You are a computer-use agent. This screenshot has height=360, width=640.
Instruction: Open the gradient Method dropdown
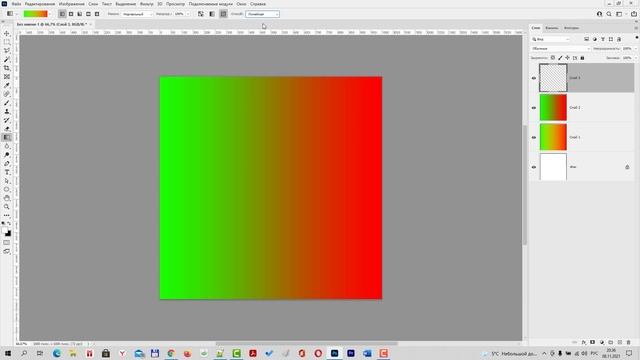pyautogui.click(x=262, y=14)
